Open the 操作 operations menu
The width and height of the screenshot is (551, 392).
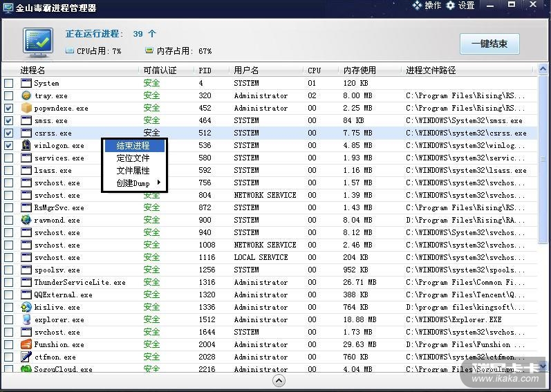coord(427,6)
